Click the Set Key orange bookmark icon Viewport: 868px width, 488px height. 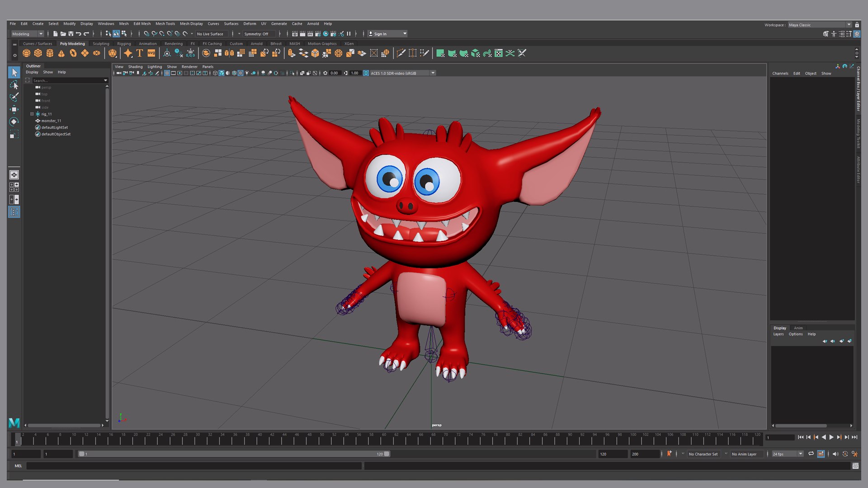point(670,454)
